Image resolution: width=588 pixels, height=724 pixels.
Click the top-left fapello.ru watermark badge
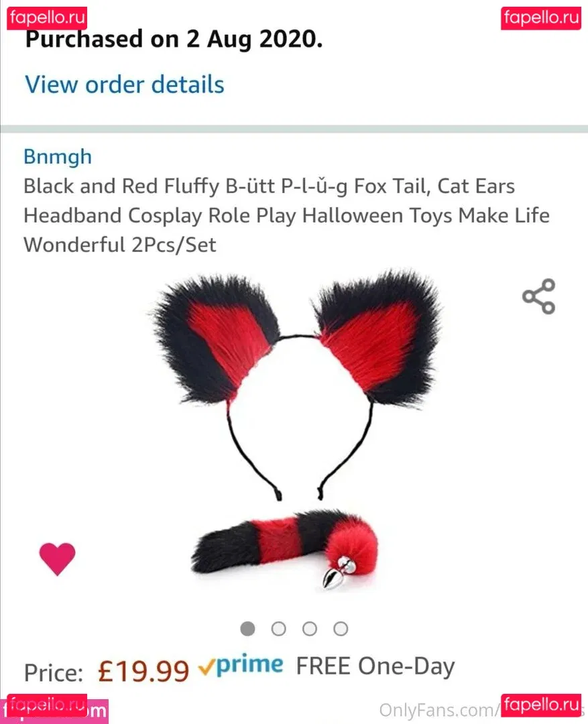point(47,18)
